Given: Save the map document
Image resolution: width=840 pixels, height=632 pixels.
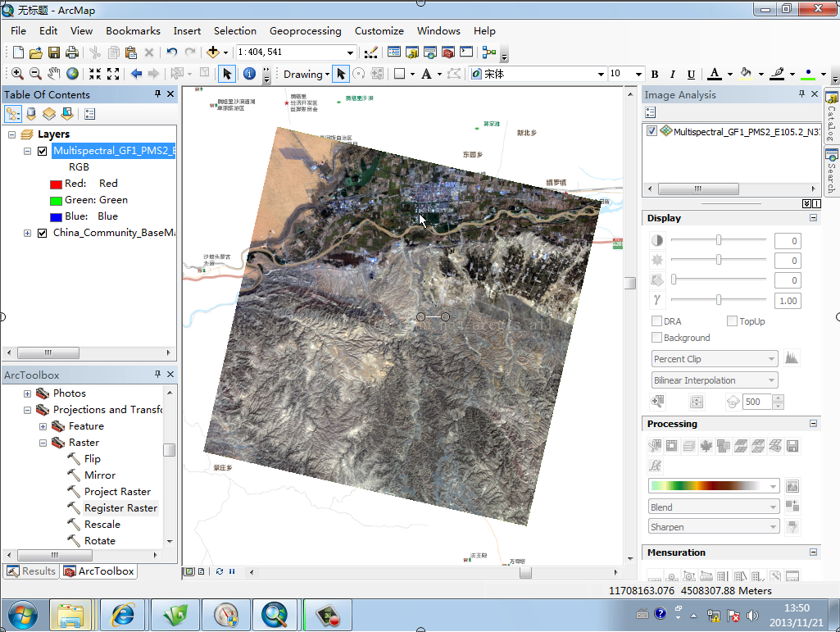Looking at the screenshot, I should click(54, 52).
